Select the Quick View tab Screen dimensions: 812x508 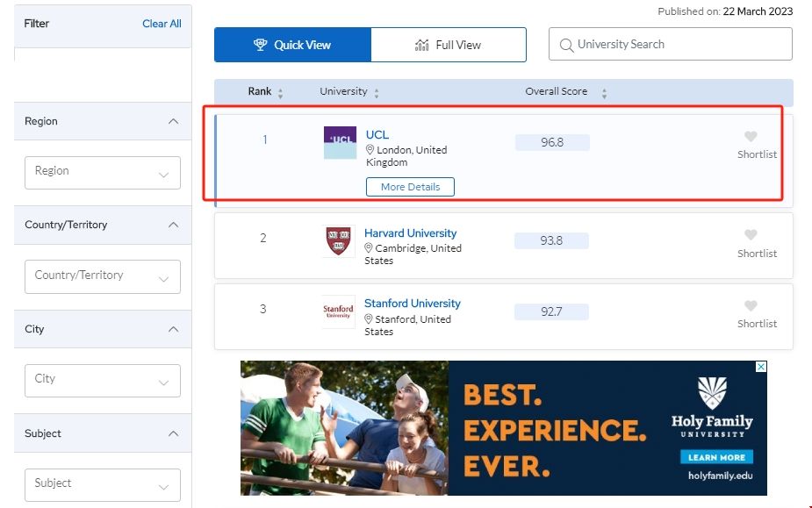pos(291,44)
